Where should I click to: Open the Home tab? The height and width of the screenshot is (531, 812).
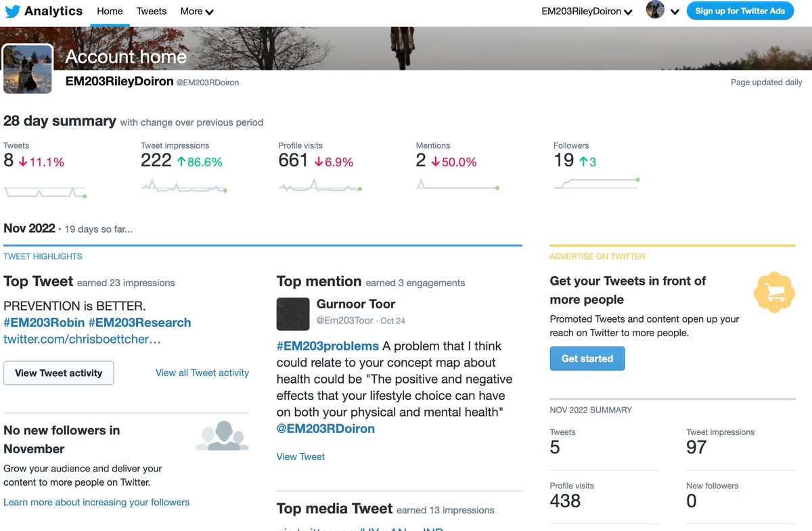(x=110, y=11)
